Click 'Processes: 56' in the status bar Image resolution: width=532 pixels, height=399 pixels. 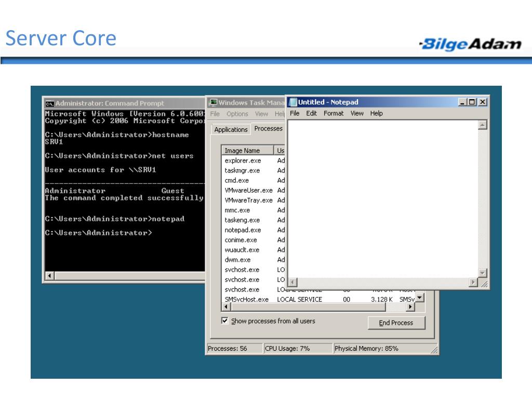click(x=228, y=349)
